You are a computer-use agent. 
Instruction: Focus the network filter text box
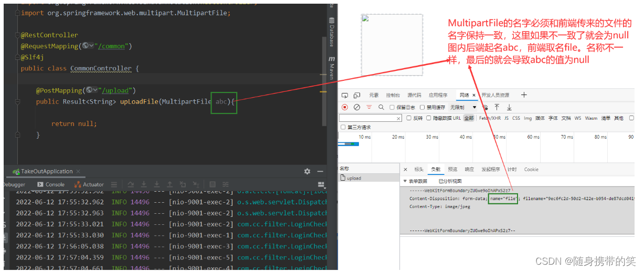tap(371, 118)
